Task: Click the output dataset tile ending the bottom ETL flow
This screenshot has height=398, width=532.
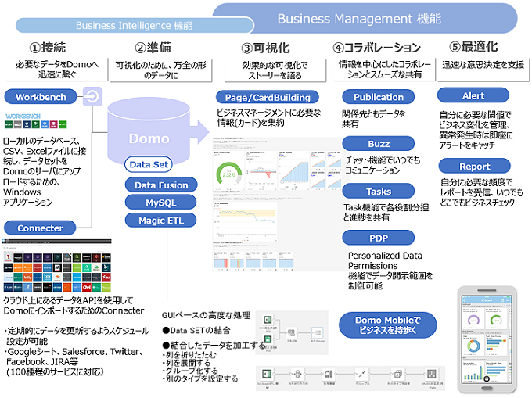Action: [x=432, y=375]
